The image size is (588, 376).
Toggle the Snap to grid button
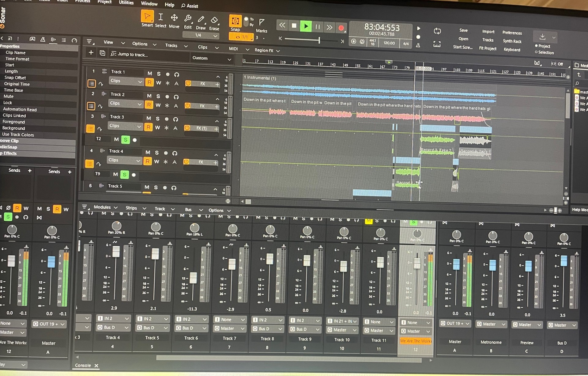[235, 21]
